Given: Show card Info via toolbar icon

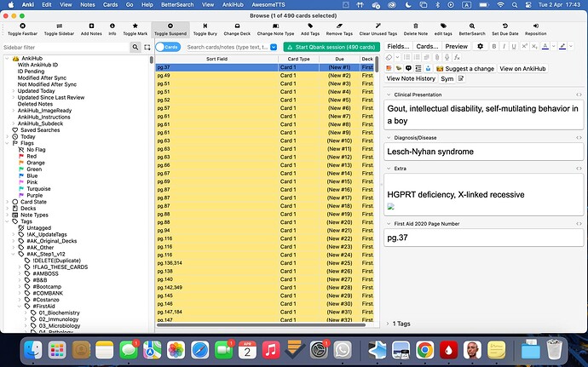Looking at the screenshot, I should (112, 26).
